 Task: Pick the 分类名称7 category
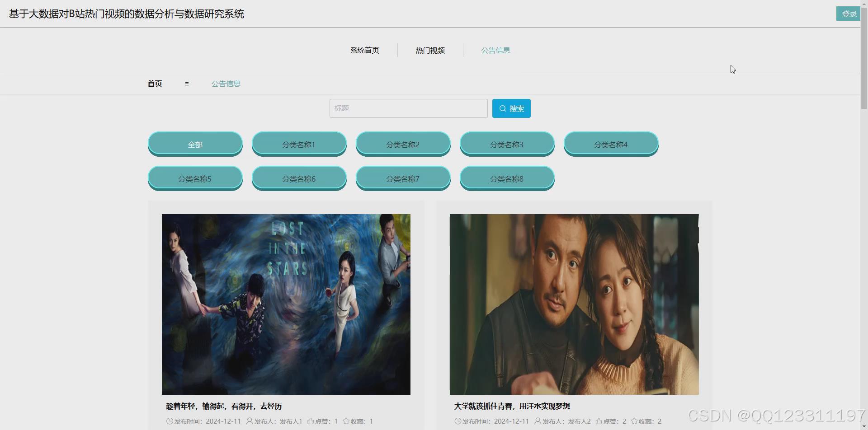(x=403, y=178)
